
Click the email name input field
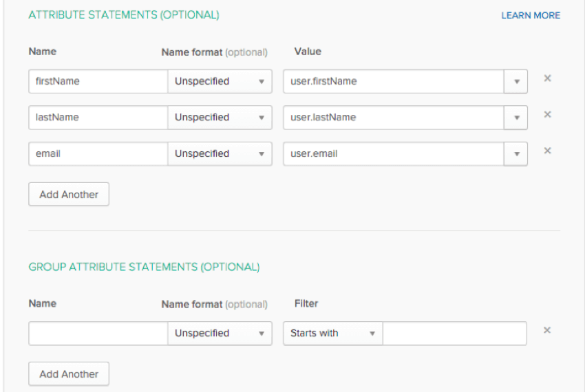tap(98, 154)
